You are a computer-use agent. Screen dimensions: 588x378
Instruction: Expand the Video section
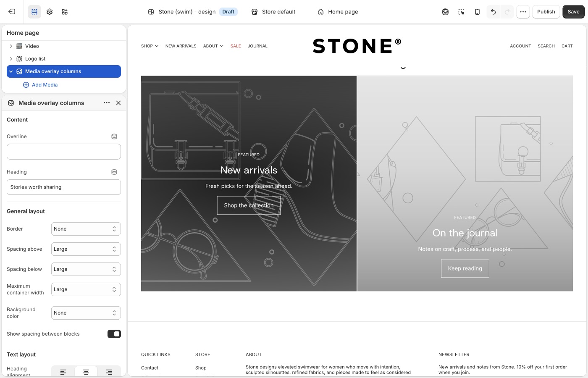[x=11, y=46]
